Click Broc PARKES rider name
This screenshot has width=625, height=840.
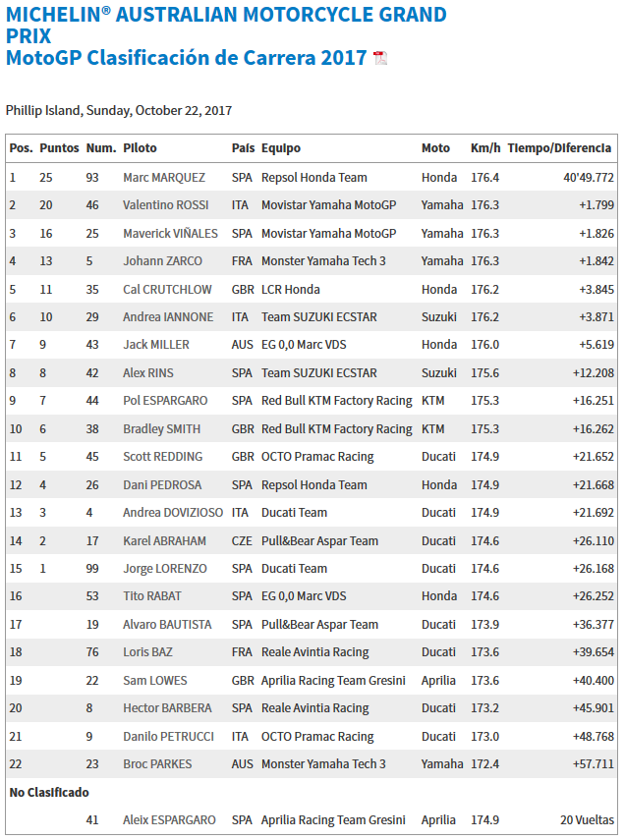click(157, 764)
